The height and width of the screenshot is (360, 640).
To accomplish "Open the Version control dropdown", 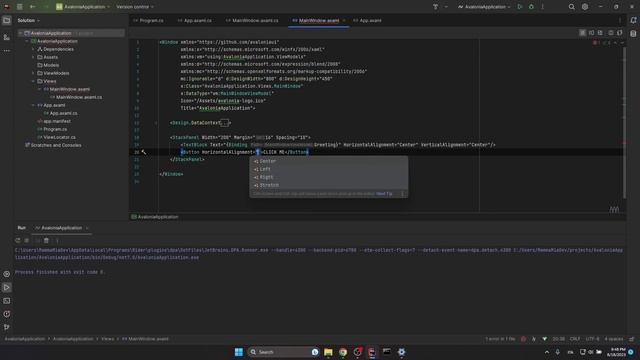I will pyautogui.click(x=135, y=7).
